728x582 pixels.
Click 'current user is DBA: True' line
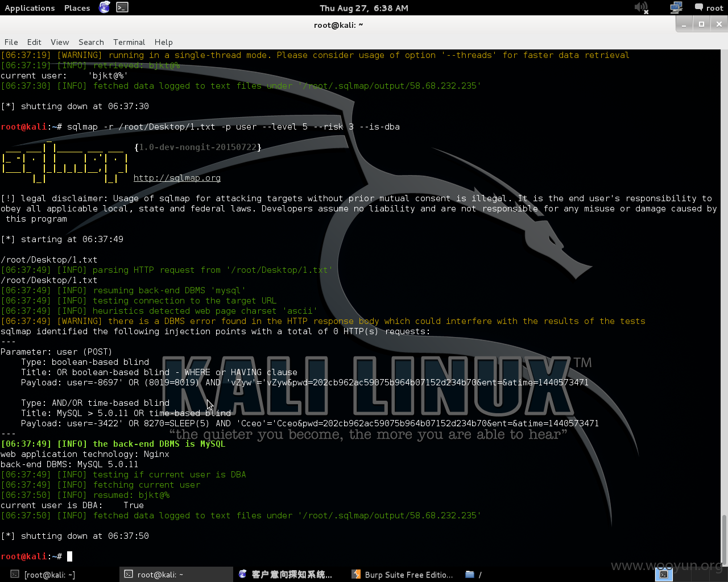pos(72,505)
